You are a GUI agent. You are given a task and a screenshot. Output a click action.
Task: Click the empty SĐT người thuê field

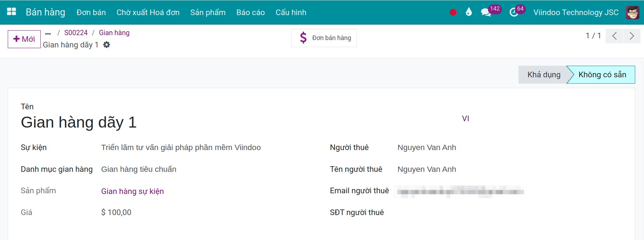point(510,213)
